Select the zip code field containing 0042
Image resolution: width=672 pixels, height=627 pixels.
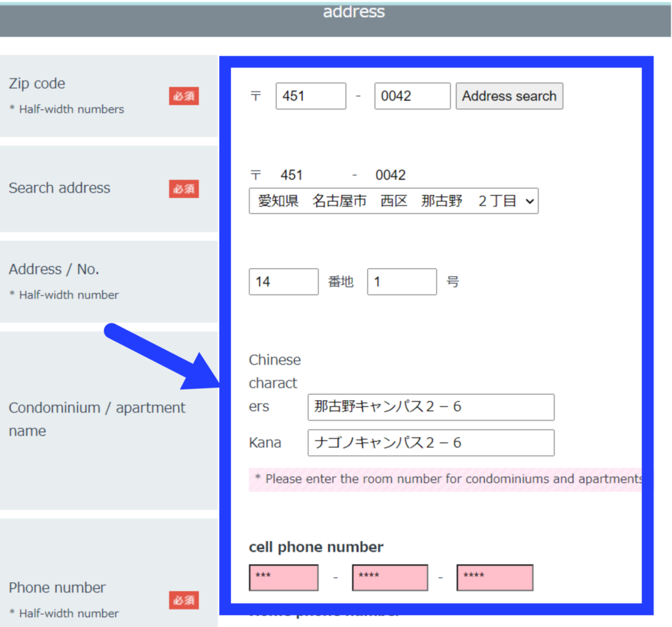pyautogui.click(x=412, y=96)
